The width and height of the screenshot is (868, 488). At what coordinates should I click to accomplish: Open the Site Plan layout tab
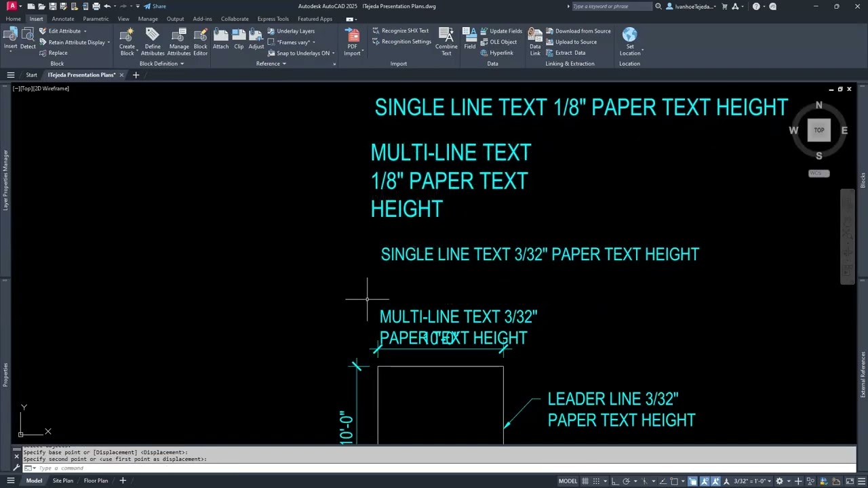(x=62, y=481)
